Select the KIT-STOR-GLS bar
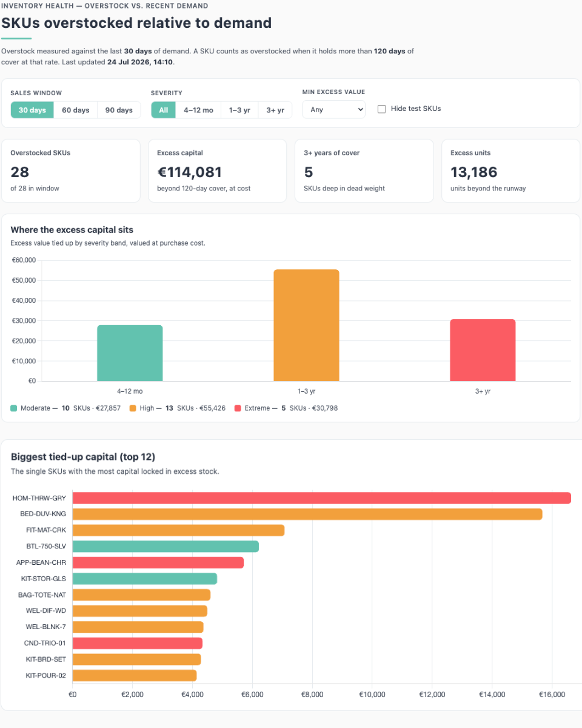The height and width of the screenshot is (728, 582). coord(145,579)
